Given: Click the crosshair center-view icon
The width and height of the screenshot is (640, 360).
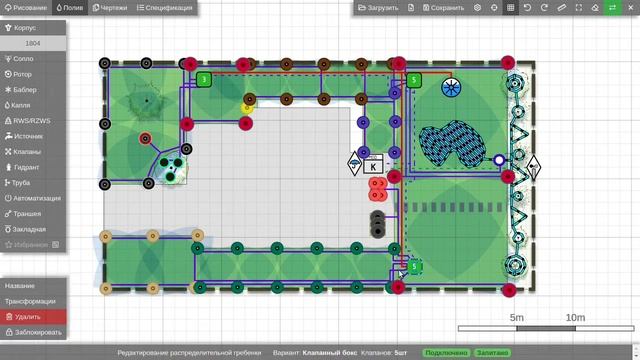Looking at the screenshot, I should point(494,8).
